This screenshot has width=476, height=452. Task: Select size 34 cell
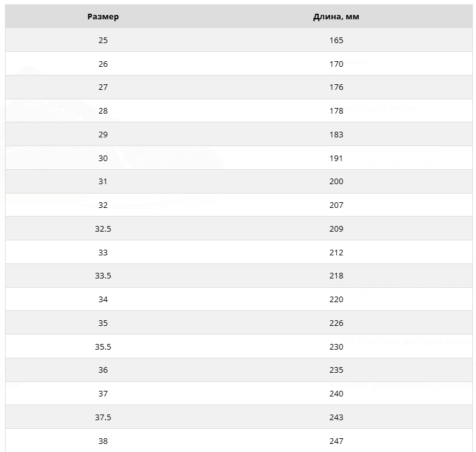(103, 300)
